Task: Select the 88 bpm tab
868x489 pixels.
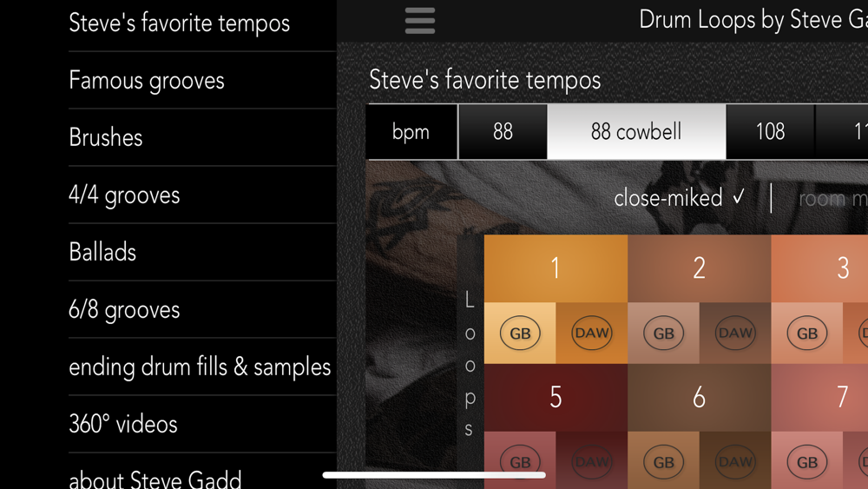Action: point(503,132)
